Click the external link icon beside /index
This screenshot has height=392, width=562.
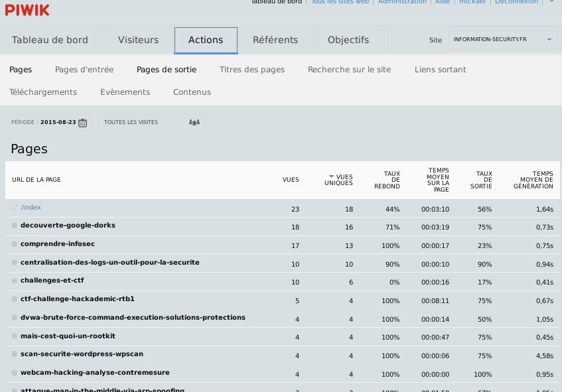(15, 208)
